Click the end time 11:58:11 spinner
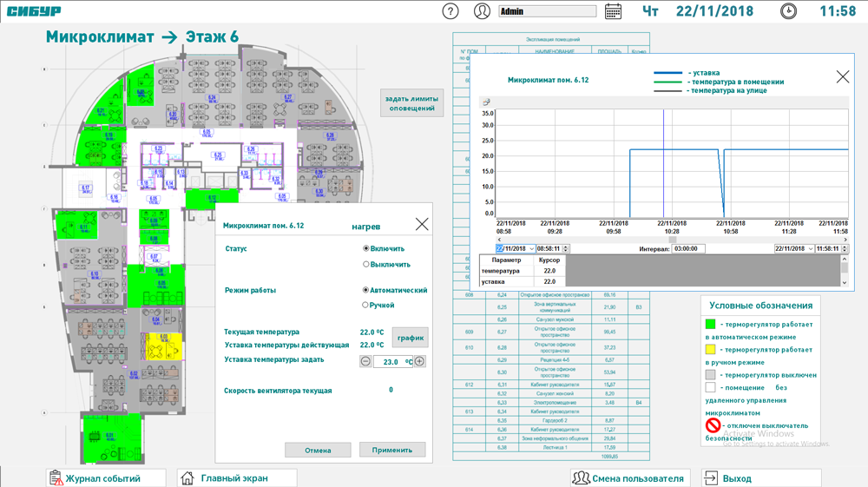 pos(845,249)
